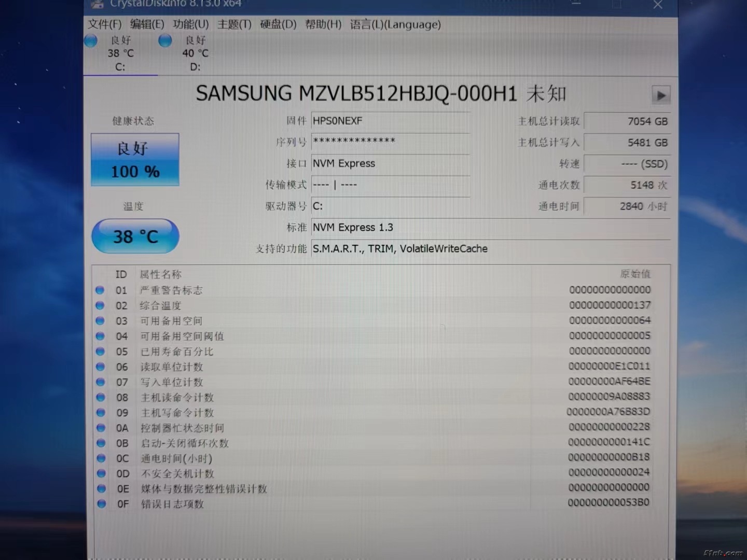The width and height of the screenshot is (747, 560).
Task: Click the 良好 100 % health status box
Action: click(135, 160)
